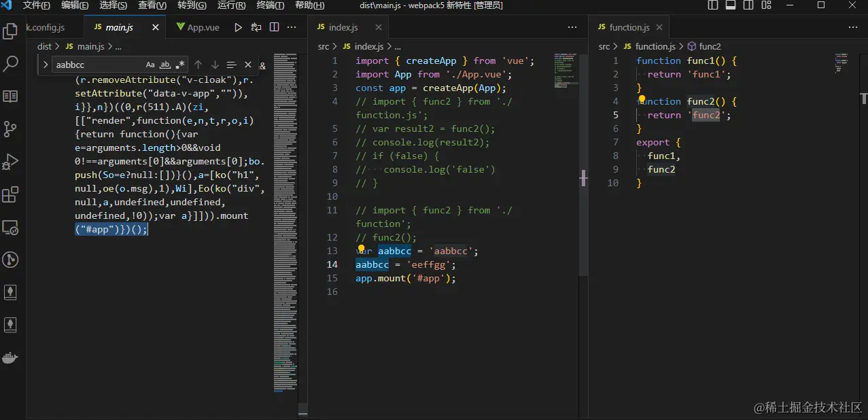Image resolution: width=868 pixels, height=420 pixels.
Task: Open the 转到(G) menu
Action: click(192, 5)
